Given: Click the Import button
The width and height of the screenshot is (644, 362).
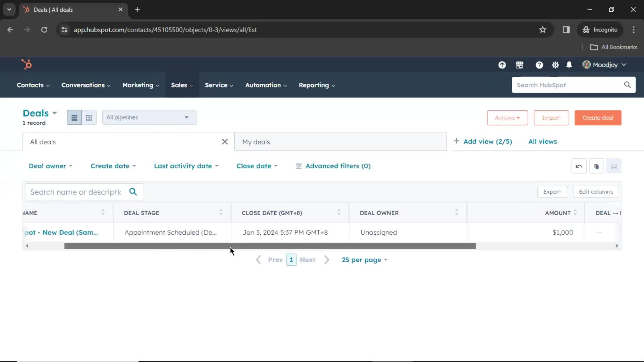Looking at the screenshot, I should pyautogui.click(x=551, y=118).
